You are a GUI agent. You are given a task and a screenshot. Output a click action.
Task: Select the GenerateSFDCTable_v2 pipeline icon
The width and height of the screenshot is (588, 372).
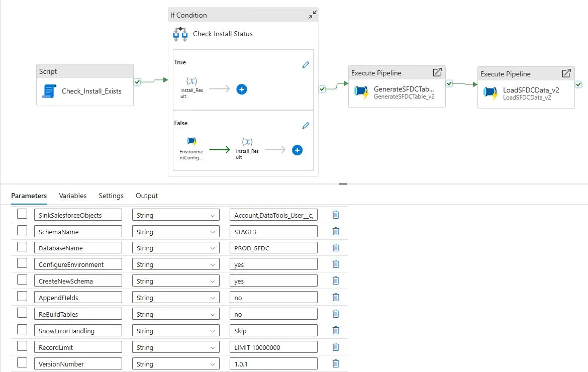click(x=361, y=92)
